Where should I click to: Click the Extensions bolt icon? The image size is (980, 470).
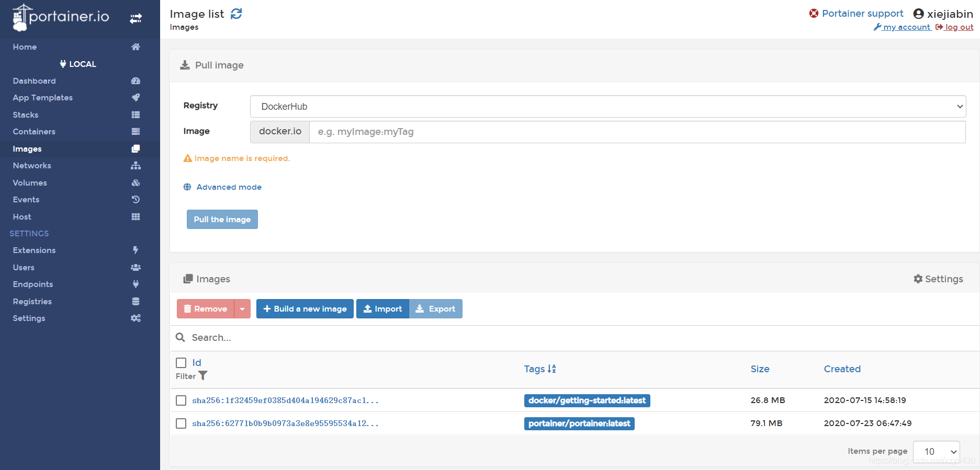pyautogui.click(x=136, y=250)
